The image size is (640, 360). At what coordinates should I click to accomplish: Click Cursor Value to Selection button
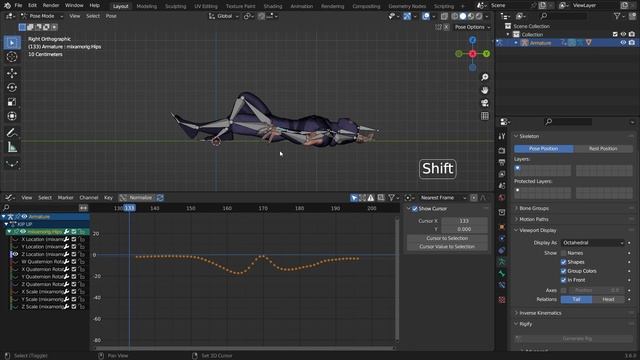(x=447, y=247)
